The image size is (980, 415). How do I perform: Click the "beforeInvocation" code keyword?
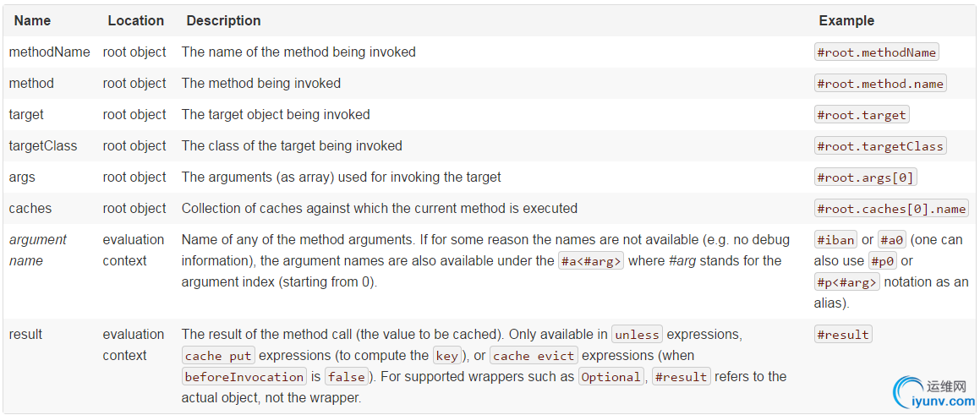click(x=244, y=377)
